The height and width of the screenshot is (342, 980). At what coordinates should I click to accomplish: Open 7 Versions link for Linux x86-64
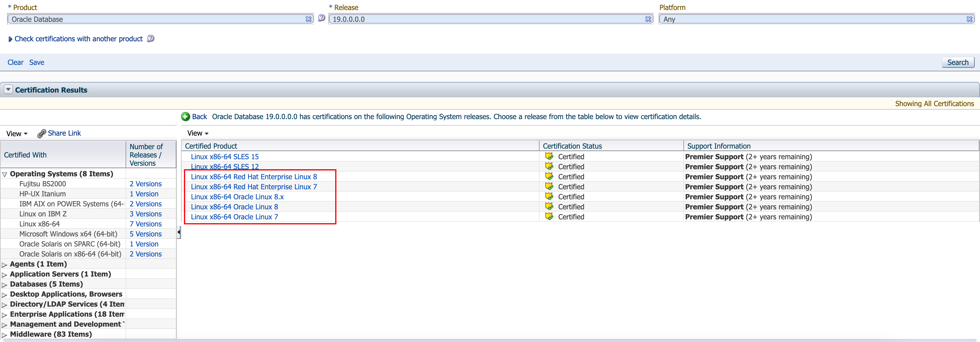[x=145, y=224]
